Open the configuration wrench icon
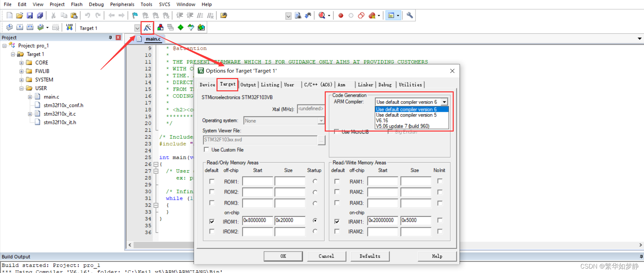 [x=410, y=15]
